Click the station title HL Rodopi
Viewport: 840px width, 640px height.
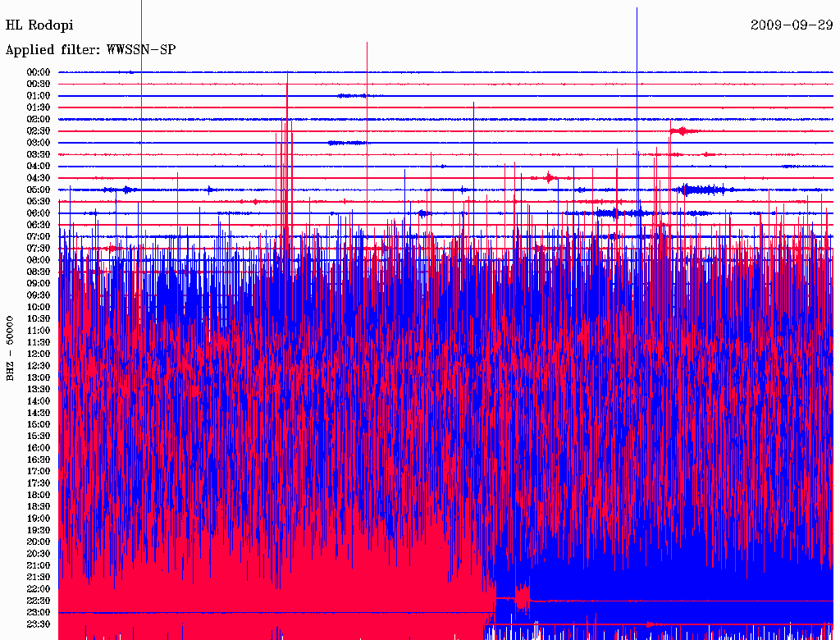coord(39,25)
